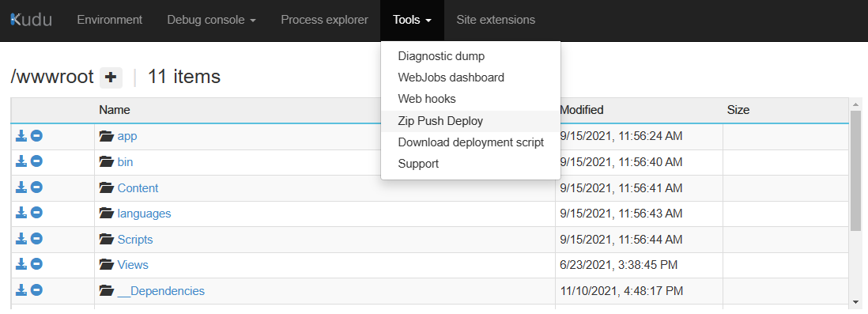Click the folder icon beside languages

click(x=106, y=214)
